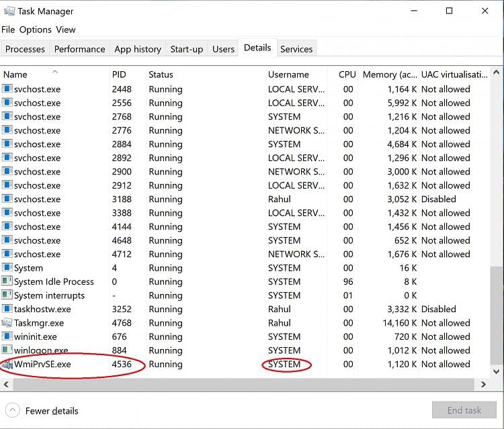Click the winlogon.exe icon
Screen dimensions: 504x429
[7, 350]
